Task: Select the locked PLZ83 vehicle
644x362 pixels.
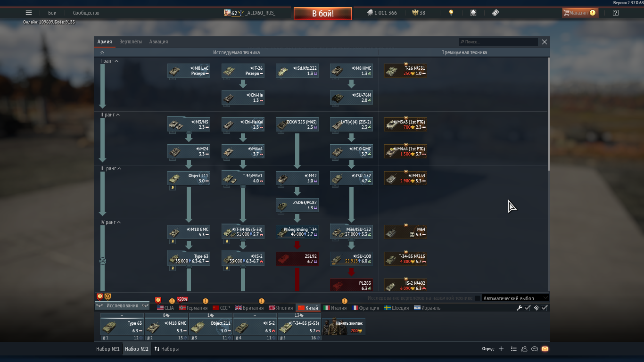Action: coord(351,286)
